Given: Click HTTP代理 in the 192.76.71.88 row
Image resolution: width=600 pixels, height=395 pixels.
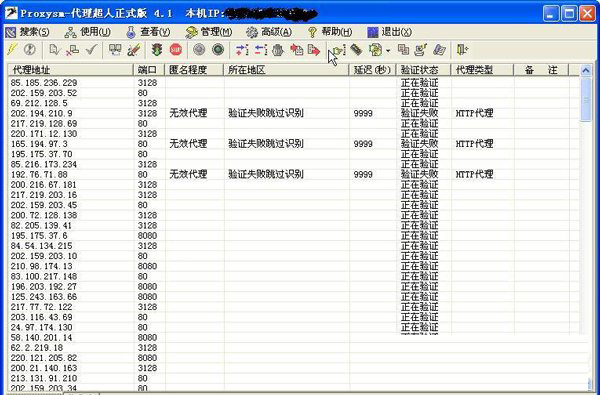Looking at the screenshot, I should point(474,175).
